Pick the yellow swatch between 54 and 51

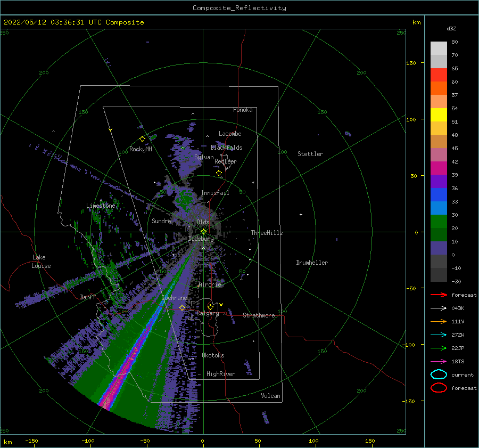(x=439, y=115)
